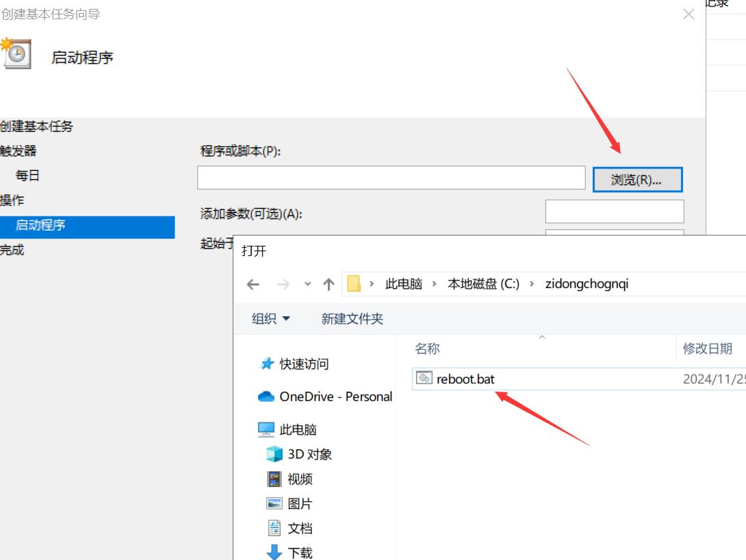Click the OneDrive cloud icon
Viewport: 746px width, 560px height.
click(x=266, y=396)
